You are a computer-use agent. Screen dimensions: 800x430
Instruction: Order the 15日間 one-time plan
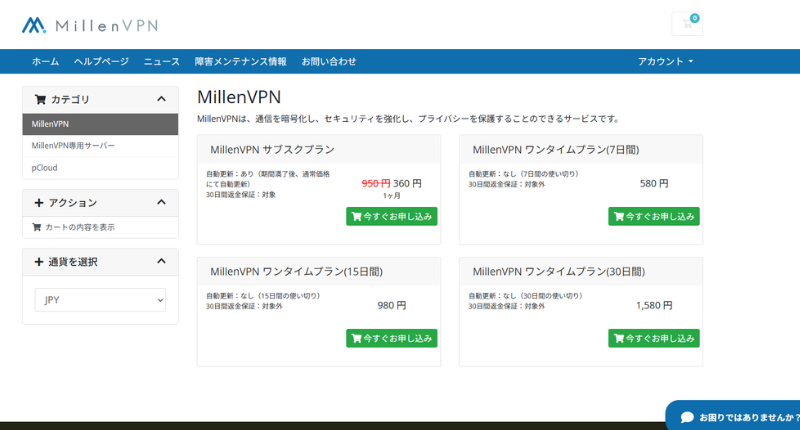(391, 338)
